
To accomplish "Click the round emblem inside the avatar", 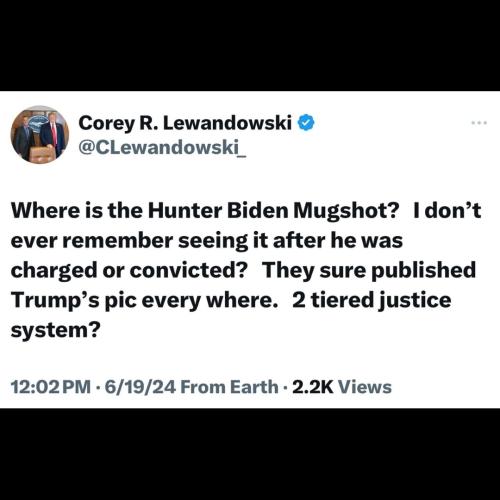I will (x=37, y=123).
